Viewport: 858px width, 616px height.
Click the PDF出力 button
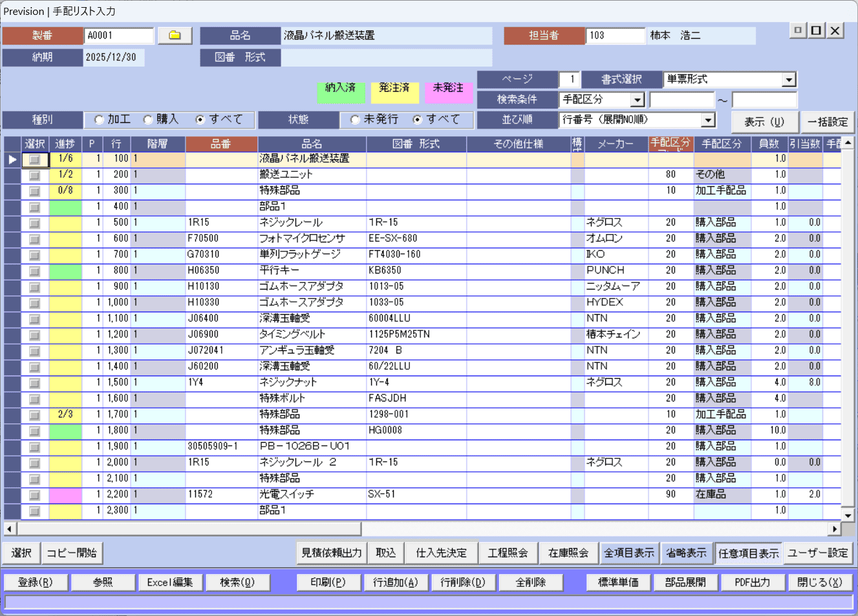(752, 582)
